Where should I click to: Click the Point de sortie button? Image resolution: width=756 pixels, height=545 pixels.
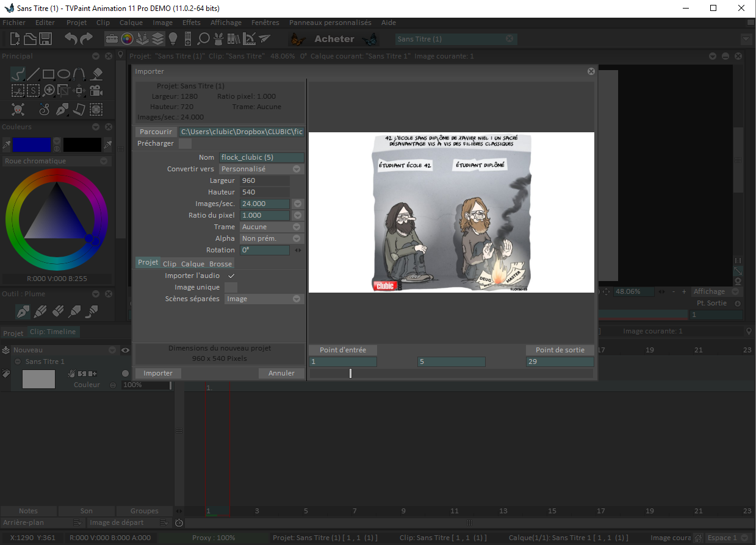[560, 350]
